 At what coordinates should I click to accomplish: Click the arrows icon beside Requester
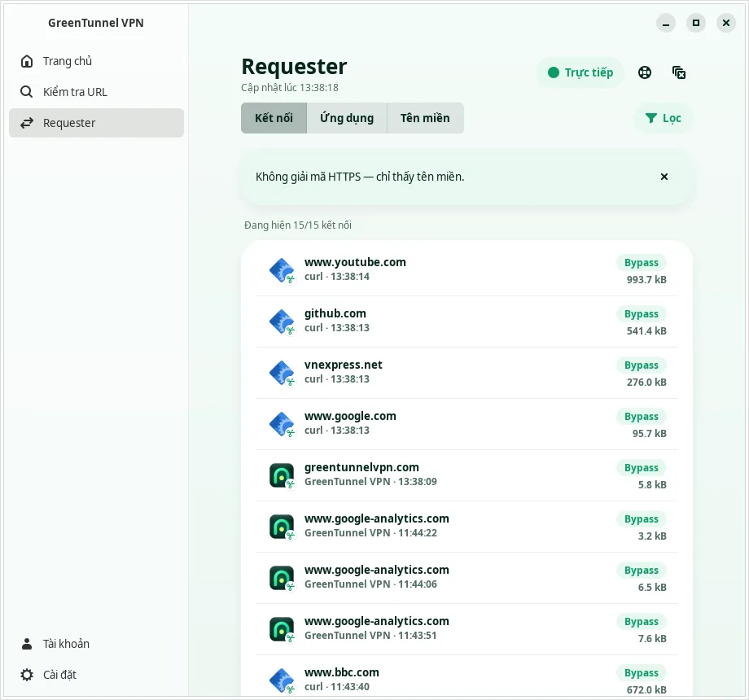point(27,123)
